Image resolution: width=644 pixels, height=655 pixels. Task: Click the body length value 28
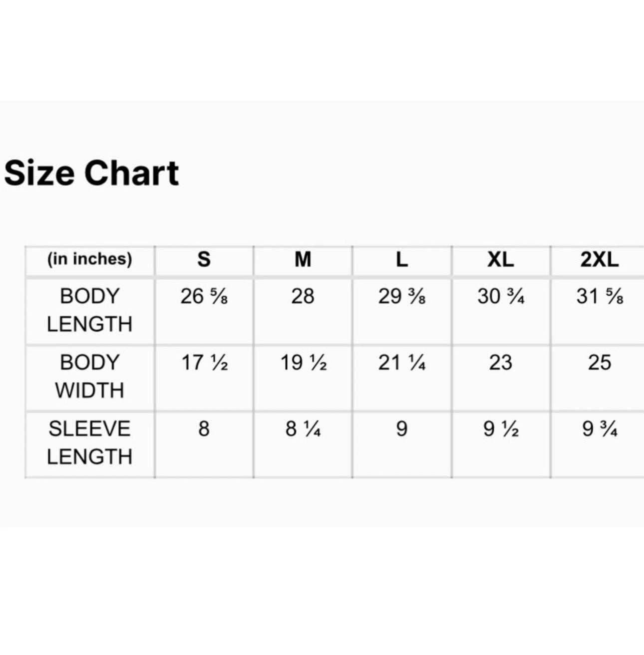coord(303,297)
